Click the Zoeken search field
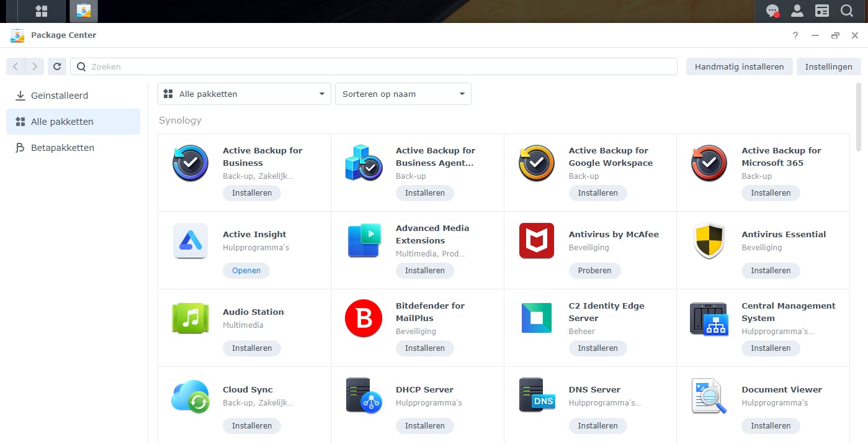868x444 pixels. [374, 66]
